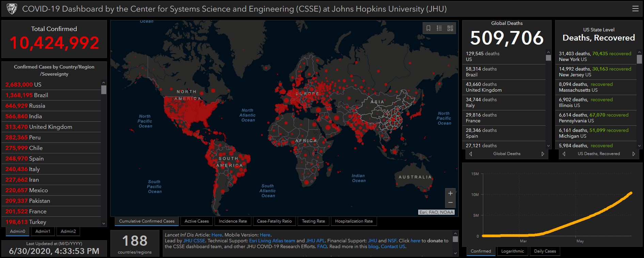644x258 pixels.
Task: Go to next Global Deaths panel page
Action: coord(543,154)
